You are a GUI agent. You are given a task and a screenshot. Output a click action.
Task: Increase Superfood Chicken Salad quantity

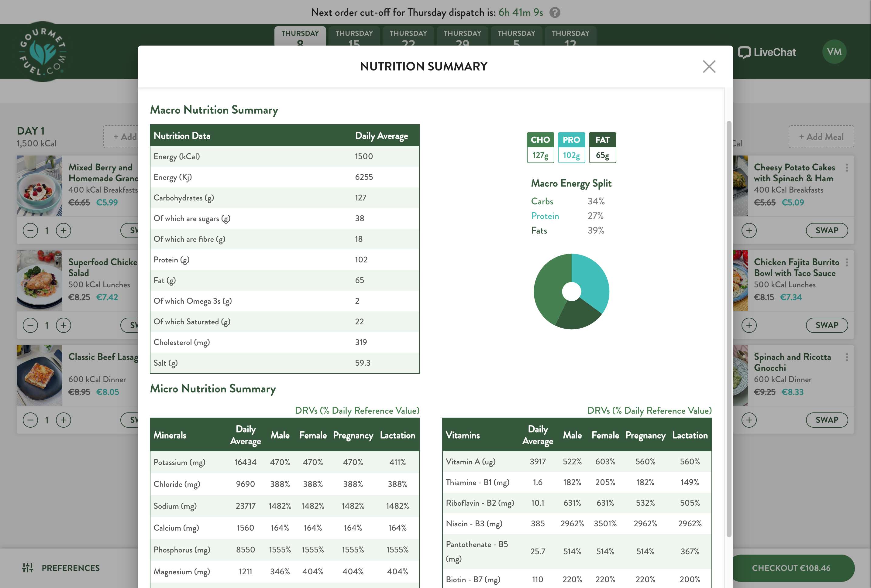(x=63, y=325)
